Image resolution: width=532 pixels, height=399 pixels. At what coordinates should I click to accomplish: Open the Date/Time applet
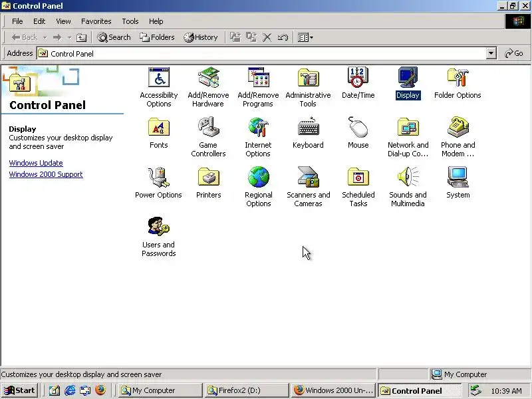358,83
